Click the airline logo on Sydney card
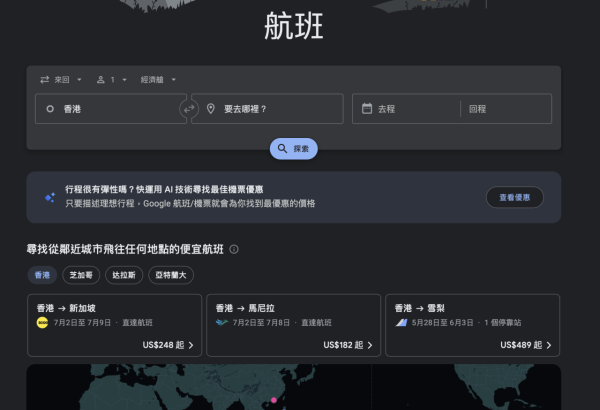The width and height of the screenshot is (600, 410). click(x=400, y=324)
